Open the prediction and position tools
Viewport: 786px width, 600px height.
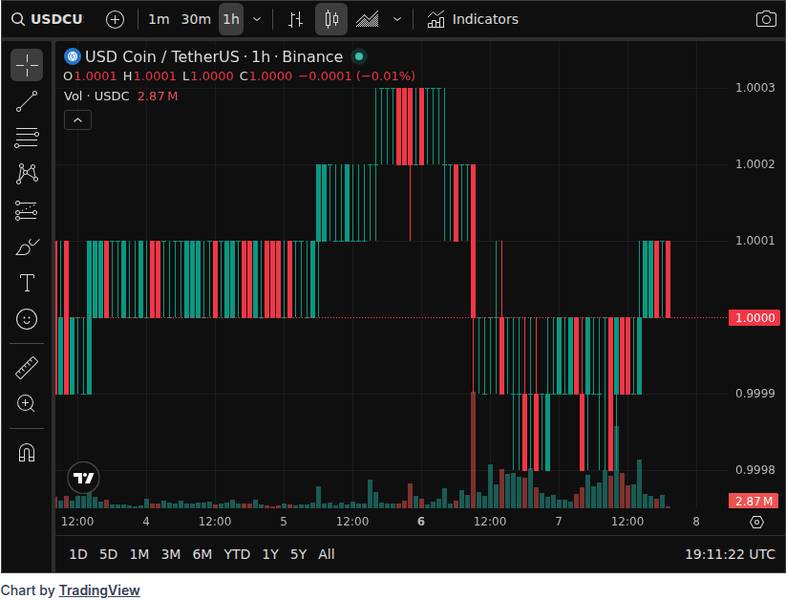point(27,211)
